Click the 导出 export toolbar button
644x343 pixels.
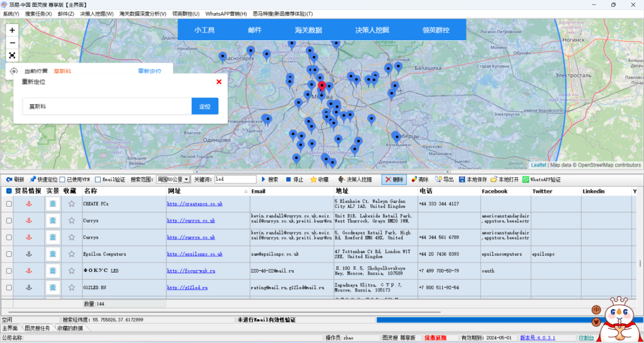443,180
